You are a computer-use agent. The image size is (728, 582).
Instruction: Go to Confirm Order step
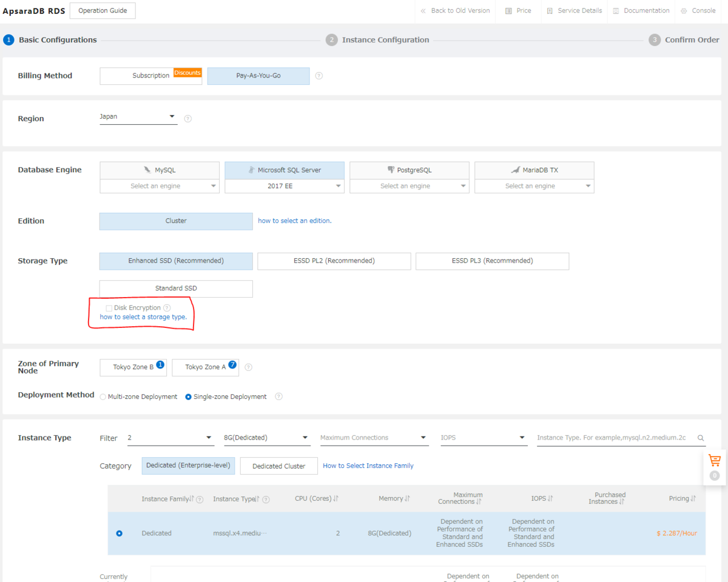684,40
